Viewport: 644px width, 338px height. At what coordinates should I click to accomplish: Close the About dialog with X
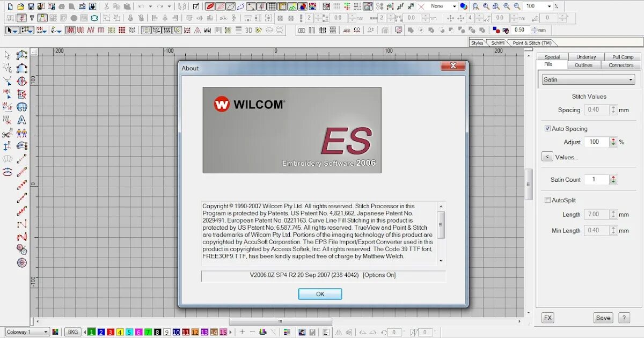point(452,65)
